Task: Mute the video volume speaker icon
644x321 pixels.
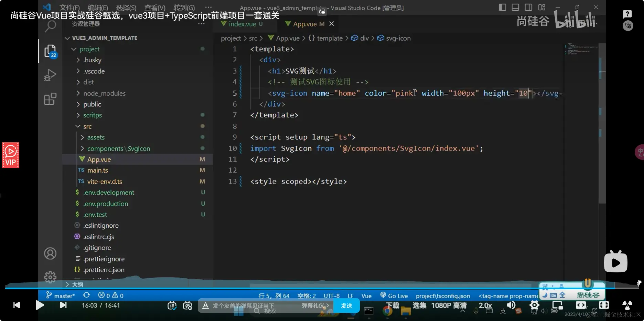Action: [511, 305]
